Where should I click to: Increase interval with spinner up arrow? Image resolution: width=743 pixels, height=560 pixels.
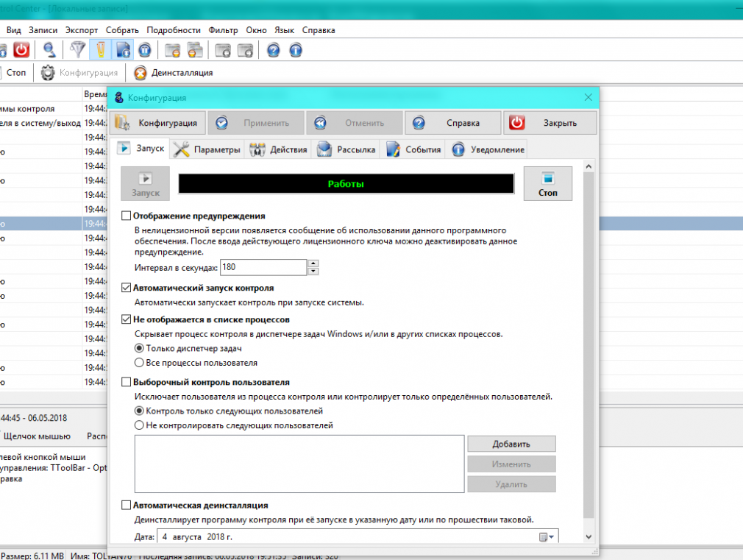point(313,263)
